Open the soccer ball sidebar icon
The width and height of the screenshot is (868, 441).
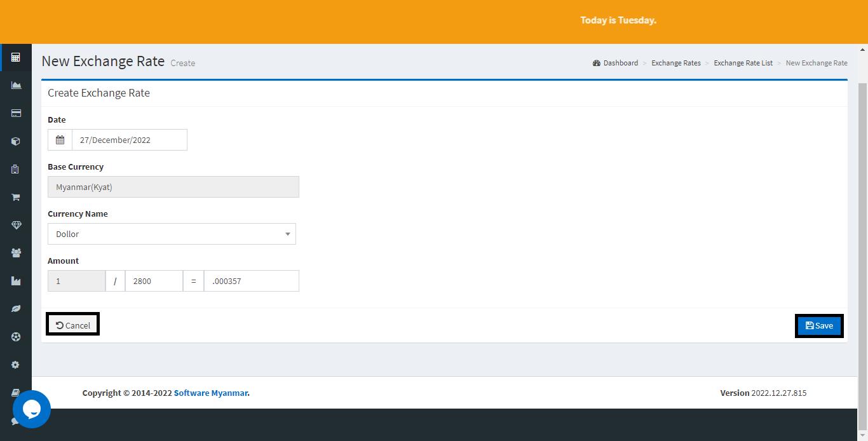tap(16, 337)
